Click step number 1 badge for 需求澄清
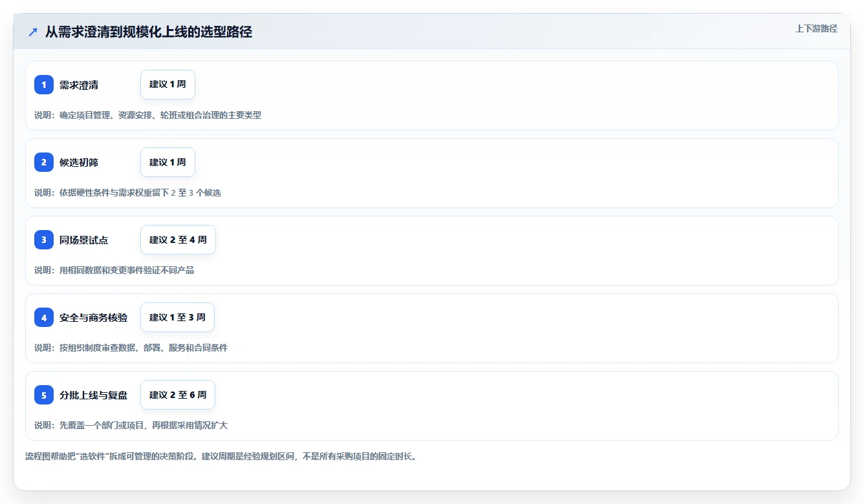 pos(44,85)
